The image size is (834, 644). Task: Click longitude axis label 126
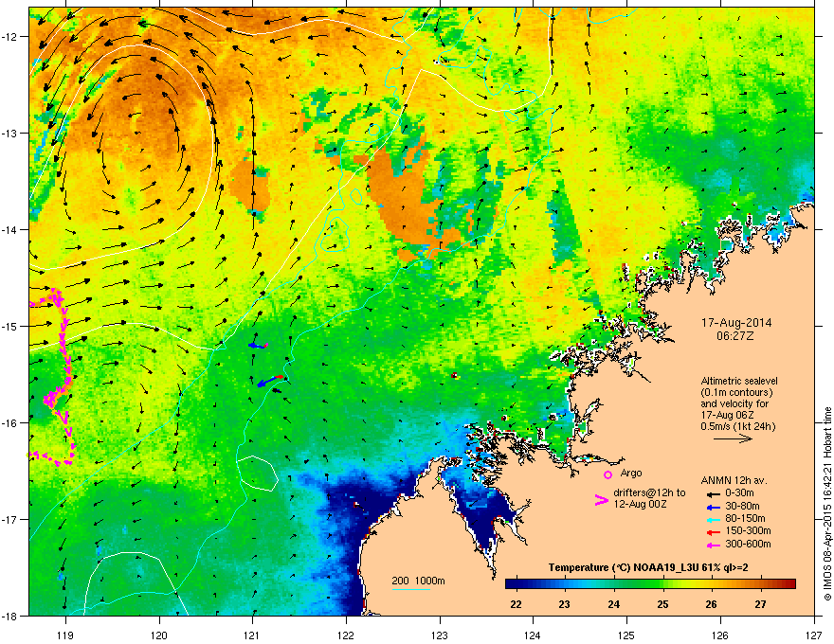[720, 635]
